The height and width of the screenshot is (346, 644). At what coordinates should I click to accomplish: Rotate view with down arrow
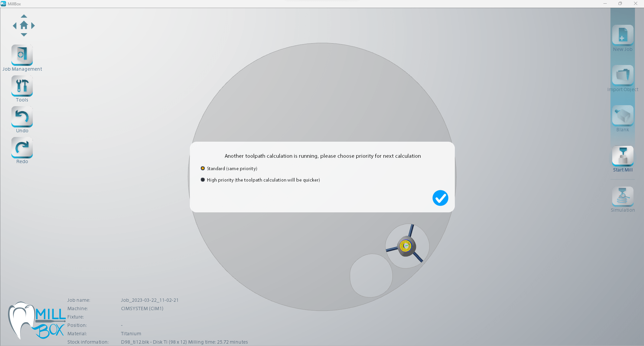click(x=24, y=35)
